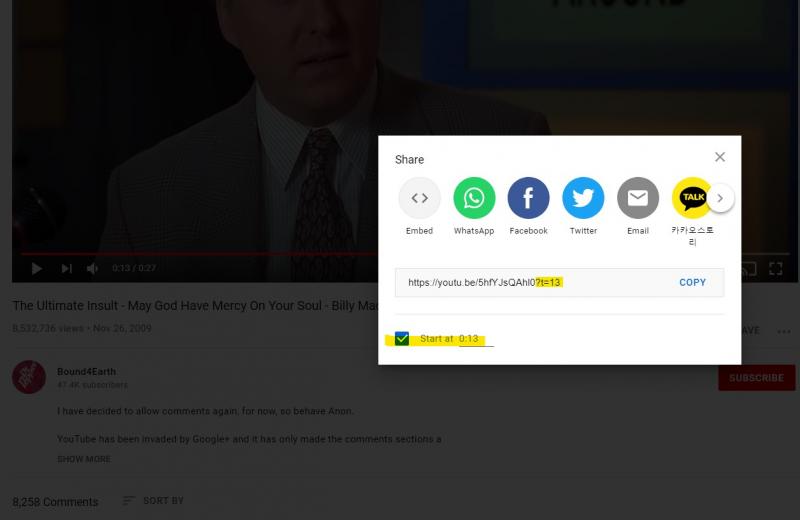Show more share options arrow
800x520 pixels.
pyautogui.click(x=720, y=198)
